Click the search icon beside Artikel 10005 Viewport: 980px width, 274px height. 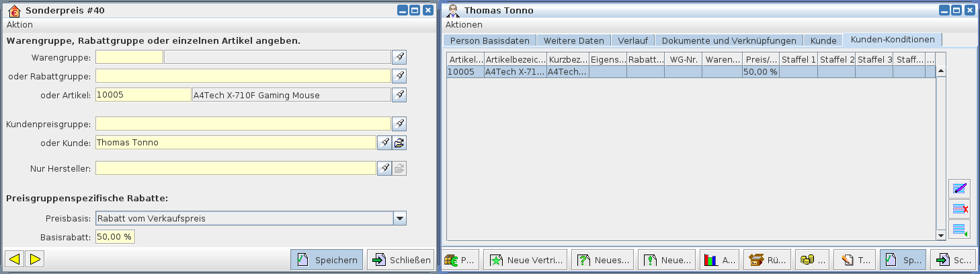[399, 95]
